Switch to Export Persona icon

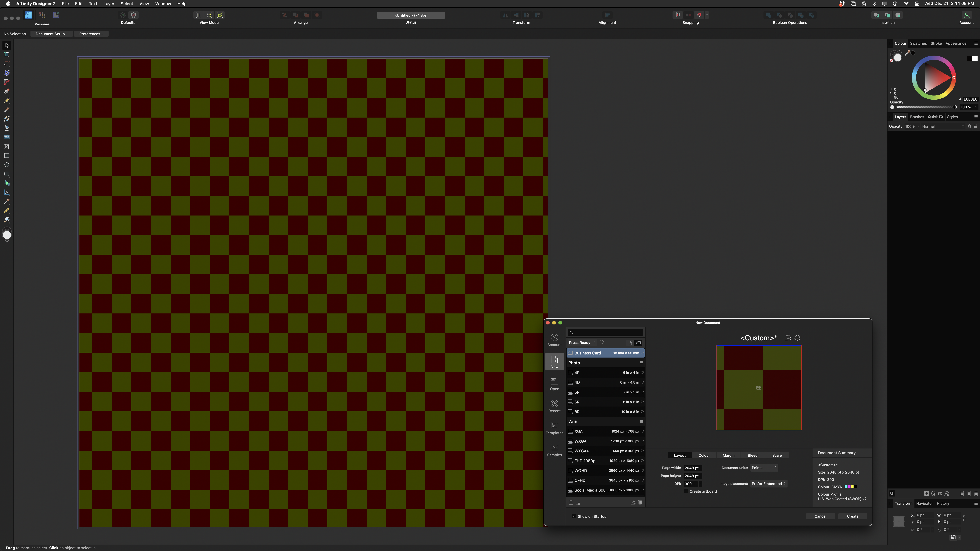tap(56, 15)
